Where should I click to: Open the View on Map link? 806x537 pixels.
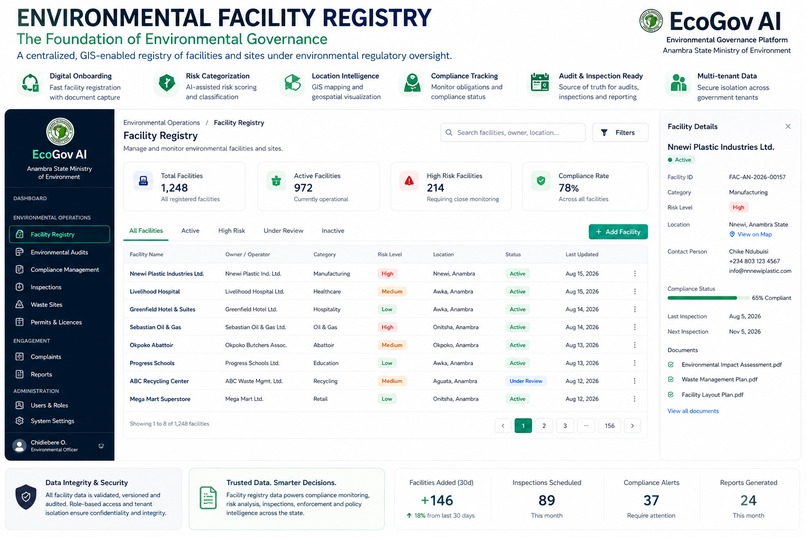[750, 234]
